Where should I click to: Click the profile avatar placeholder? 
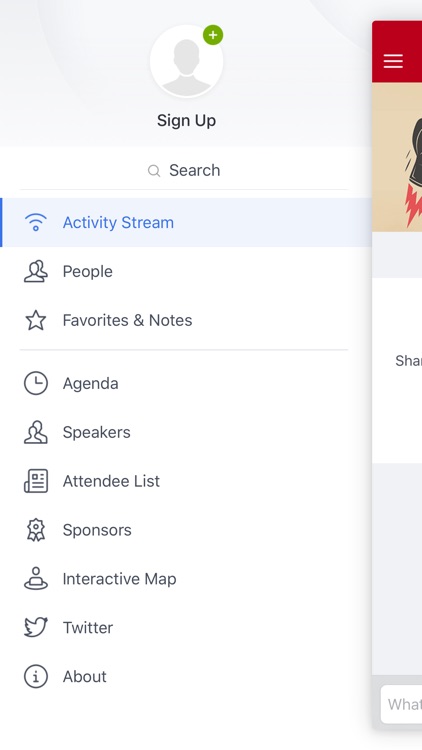(x=186, y=61)
